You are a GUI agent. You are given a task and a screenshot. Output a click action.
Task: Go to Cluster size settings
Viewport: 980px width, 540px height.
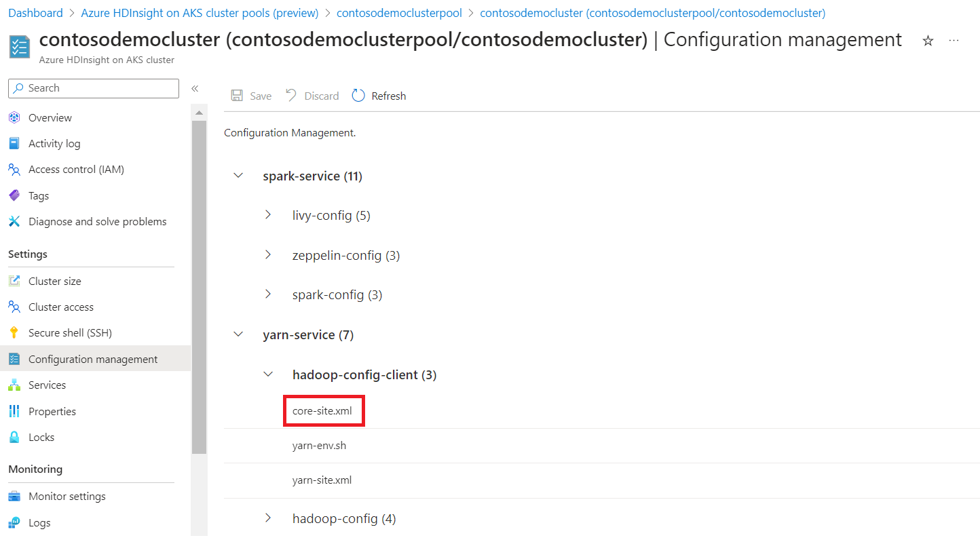(54, 281)
